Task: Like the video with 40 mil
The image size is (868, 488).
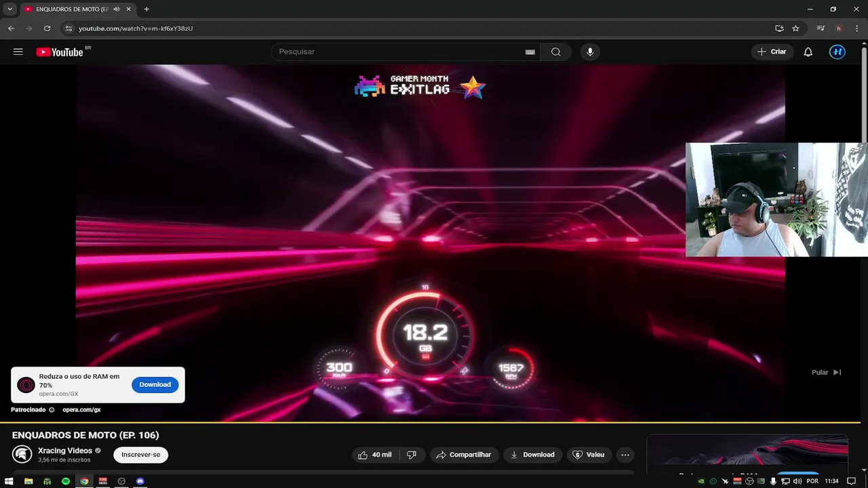Action: click(x=375, y=455)
